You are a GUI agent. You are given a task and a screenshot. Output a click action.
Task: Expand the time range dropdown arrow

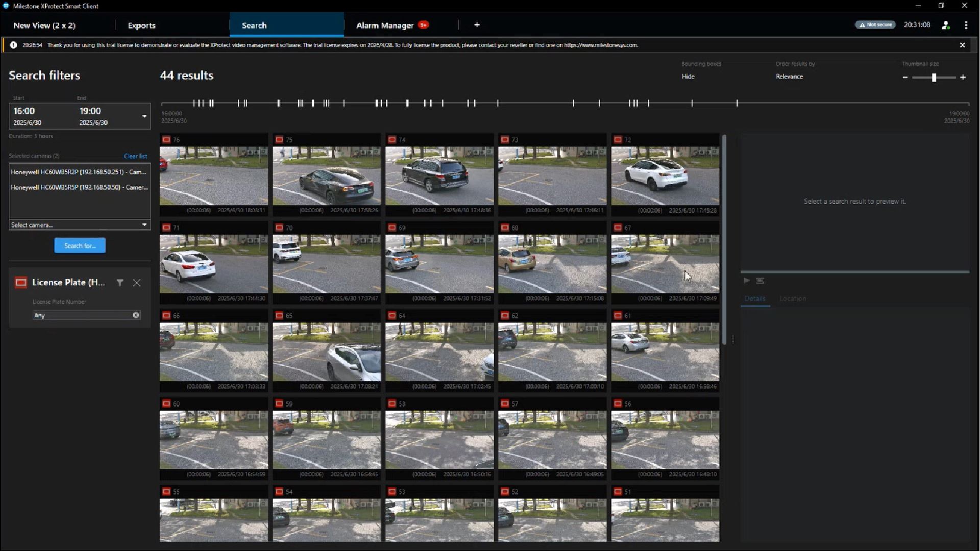(x=144, y=116)
